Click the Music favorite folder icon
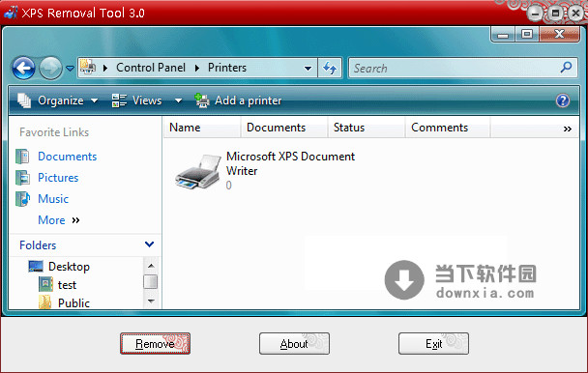 [x=22, y=199]
